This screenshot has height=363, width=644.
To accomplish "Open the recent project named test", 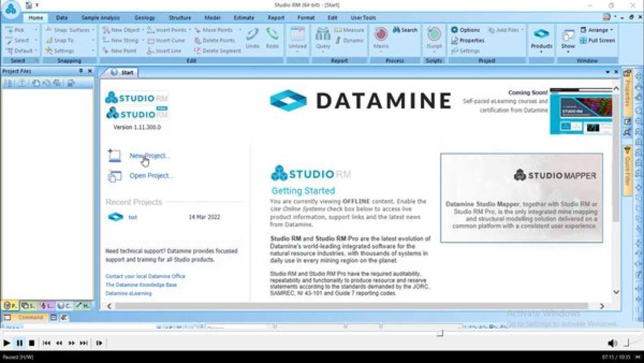I will pos(132,217).
